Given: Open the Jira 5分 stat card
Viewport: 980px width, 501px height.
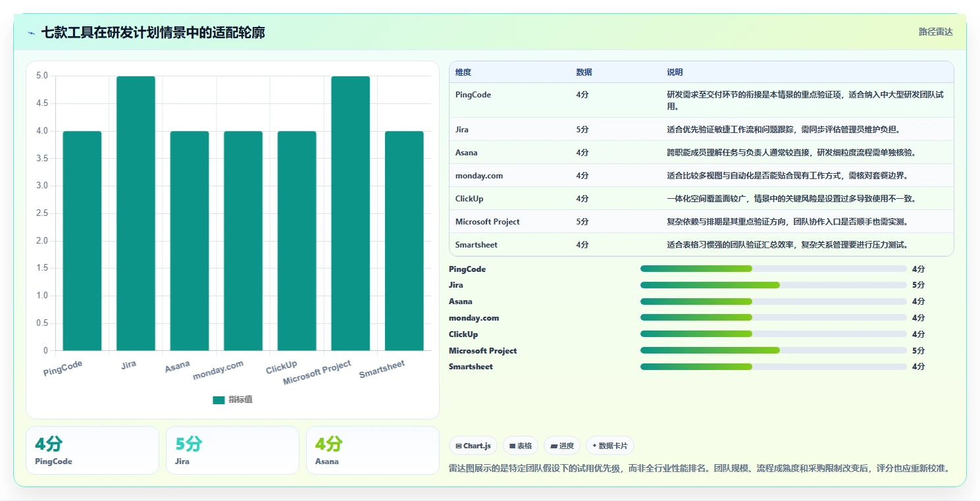Looking at the screenshot, I should click(x=232, y=450).
